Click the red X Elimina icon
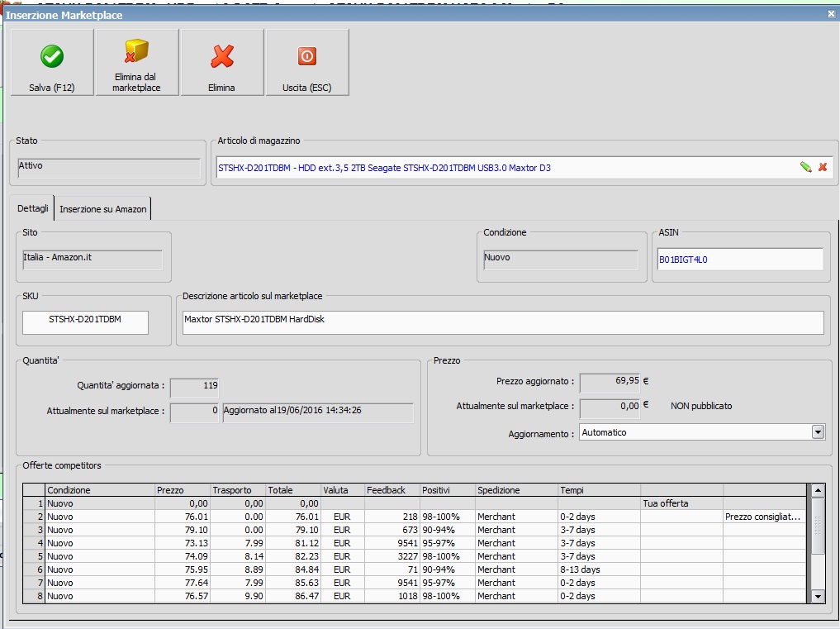 (x=221, y=56)
